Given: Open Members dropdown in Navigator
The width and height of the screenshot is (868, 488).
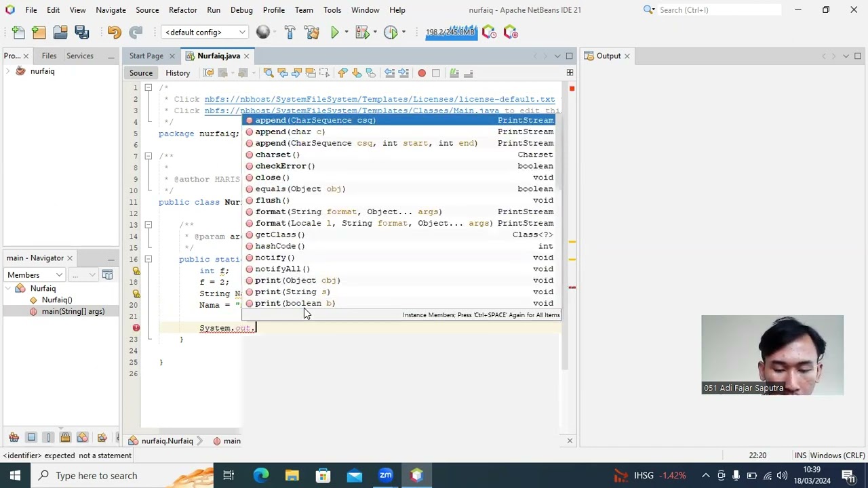Looking at the screenshot, I should click(35, 274).
